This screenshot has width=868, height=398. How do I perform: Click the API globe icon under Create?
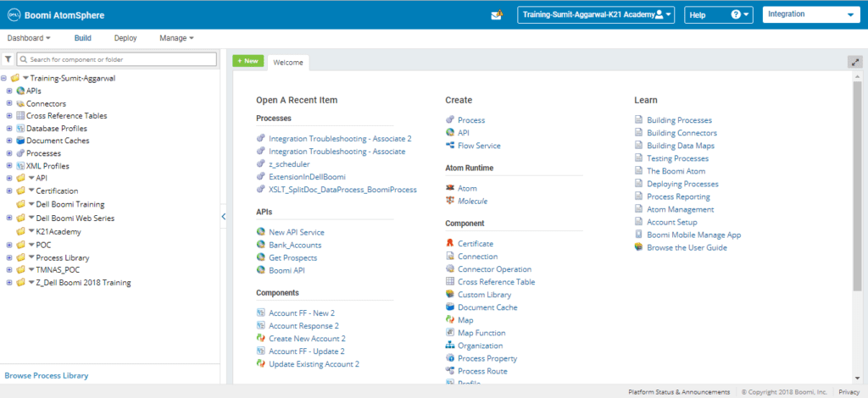pos(450,133)
